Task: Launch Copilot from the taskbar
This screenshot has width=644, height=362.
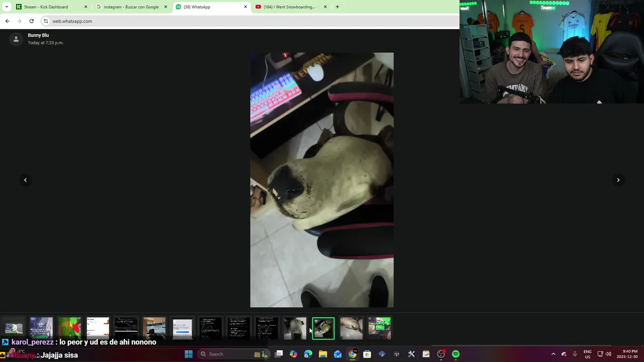Action: 294,354
